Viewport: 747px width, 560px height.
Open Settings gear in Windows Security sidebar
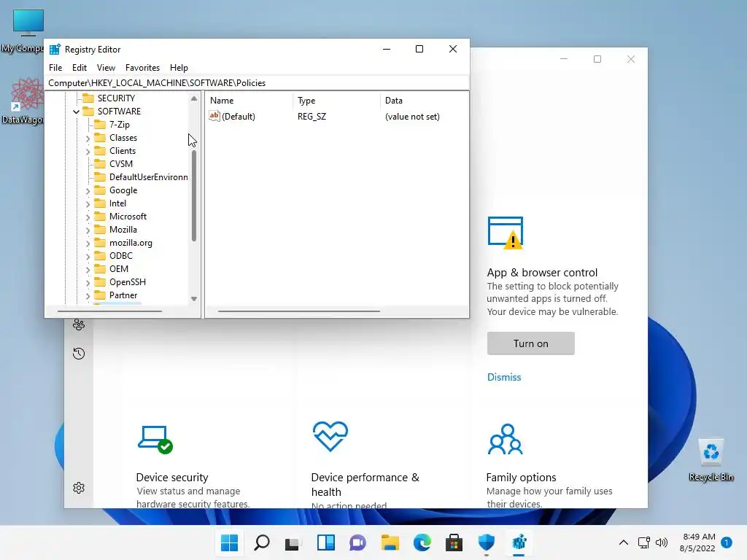click(79, 488)
